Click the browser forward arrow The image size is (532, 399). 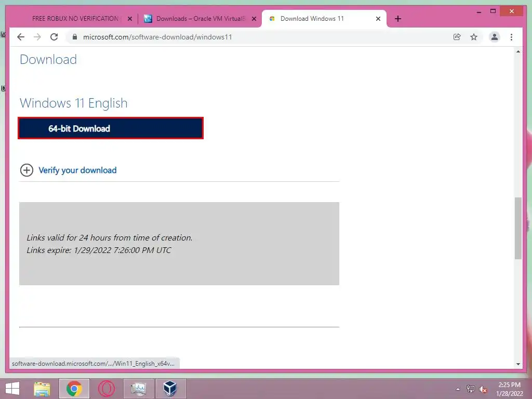(x=37, y=37)
